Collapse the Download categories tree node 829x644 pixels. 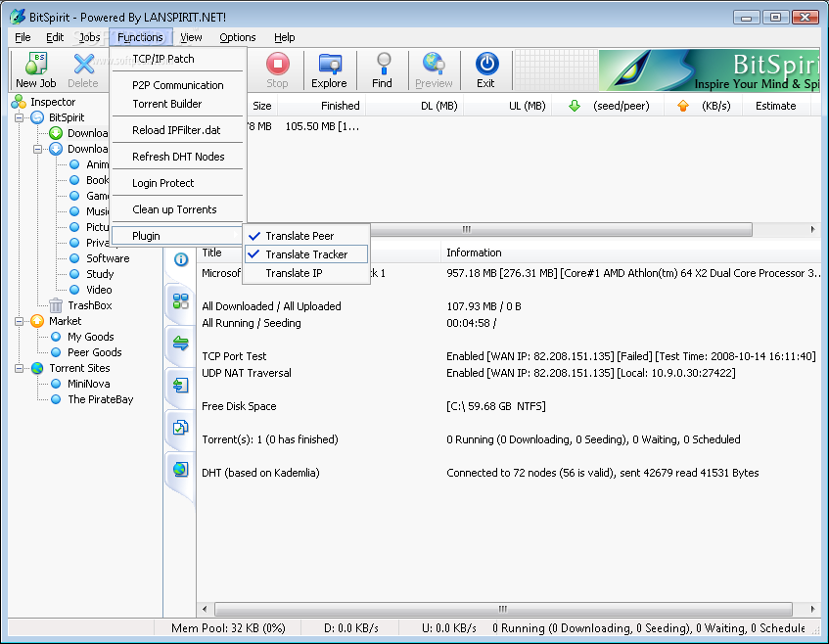pos(37,149)
